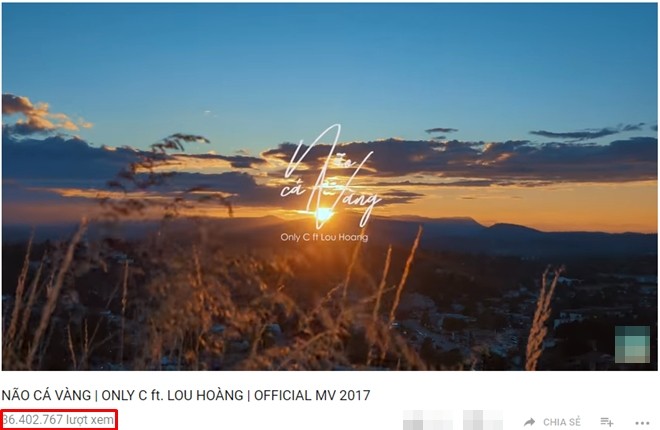Open the three-dot more options menu
Viewport: 660px width, 430px height.
642,423
